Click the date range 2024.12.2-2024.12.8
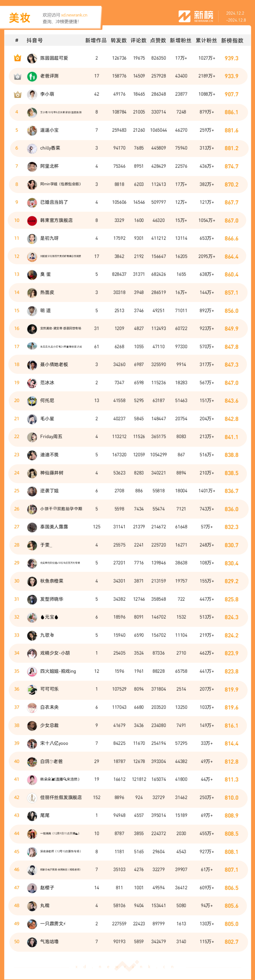Viewport: 255px width, 980px height. (236, 16)
